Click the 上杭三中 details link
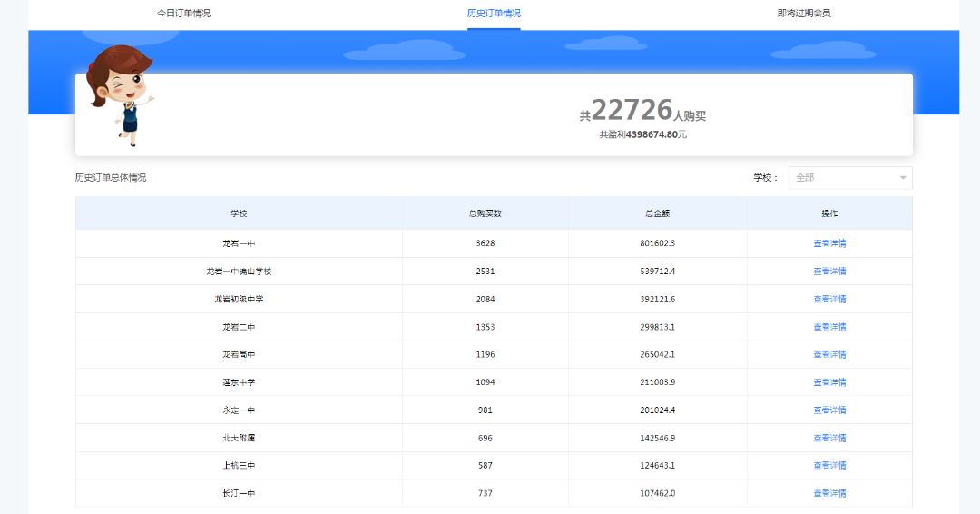 (x=829, y=466)
